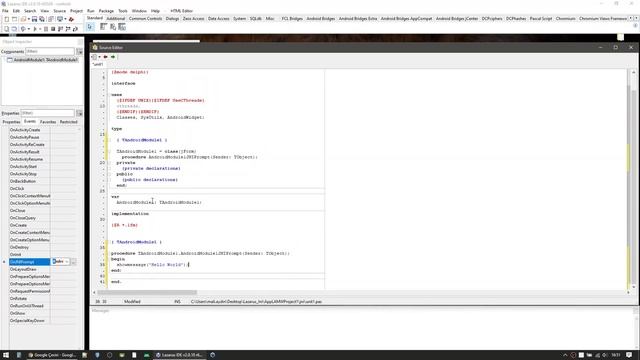Click the red bug icon in toolbar
This screenshot has height=360, width=640.
pyautogui.click(x=71, y=19)
